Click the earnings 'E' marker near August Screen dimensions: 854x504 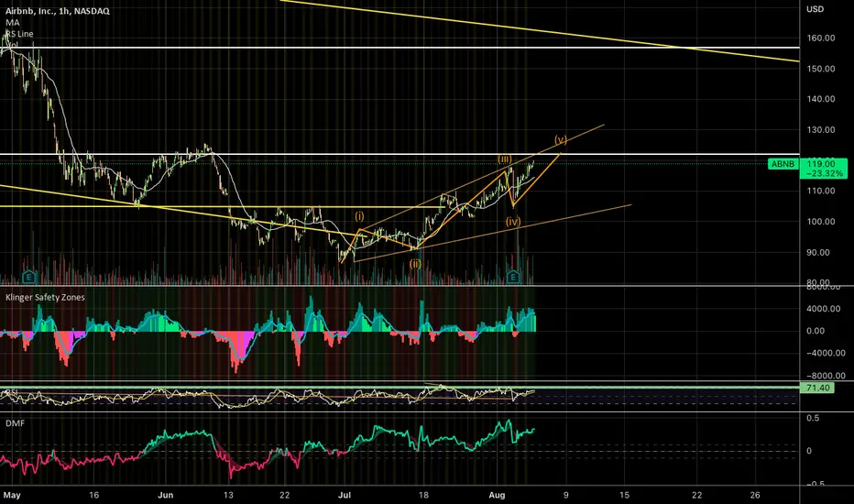[x=512, y=278]
